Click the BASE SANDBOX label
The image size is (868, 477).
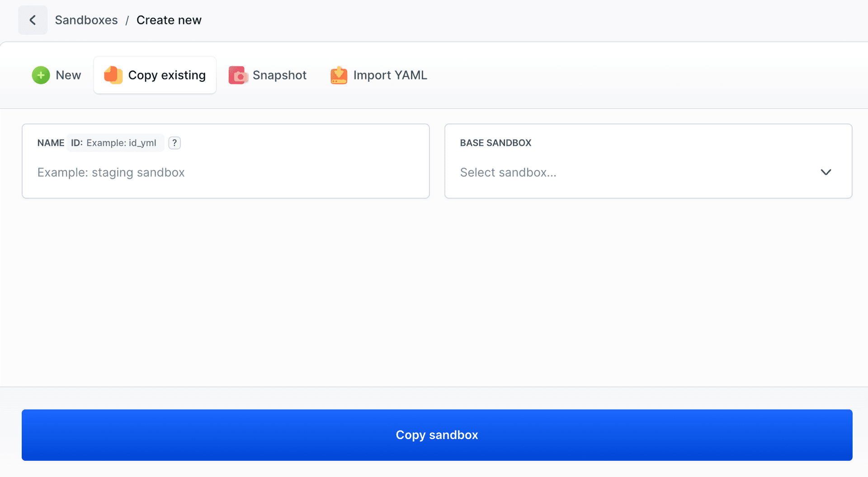(495, 143)
